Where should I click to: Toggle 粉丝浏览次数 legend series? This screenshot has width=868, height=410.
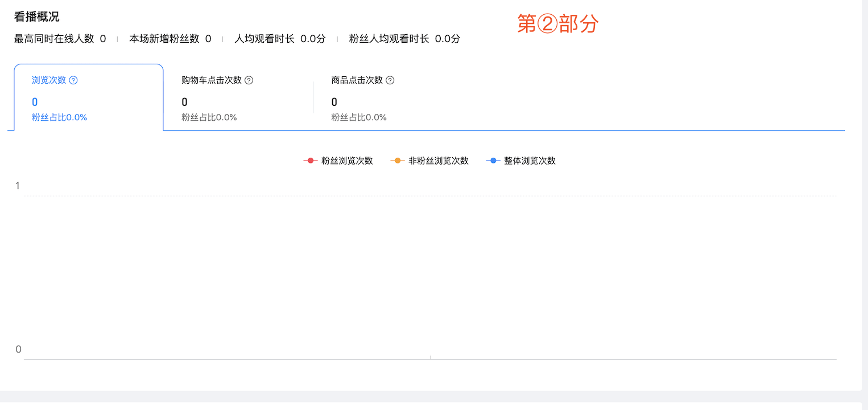click(x=338, y=161)
